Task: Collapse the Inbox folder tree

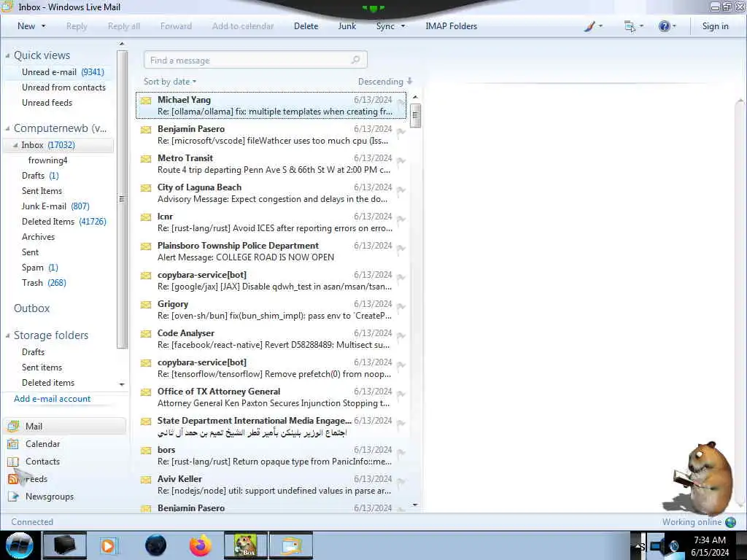Action: tap(15, 145)
